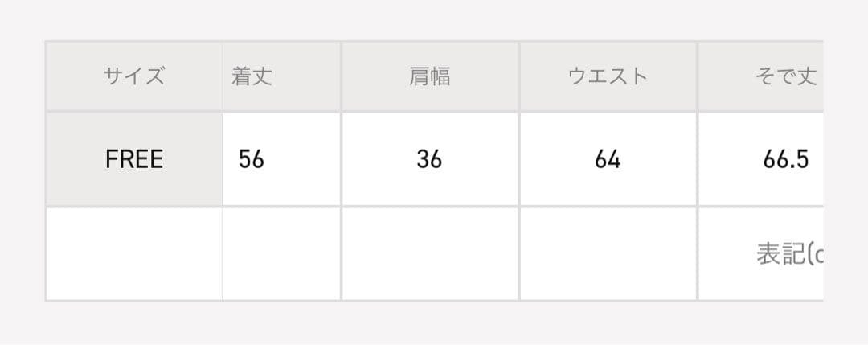
Task: Select the そで丈 value 66.5
Action: coord(785,159)
